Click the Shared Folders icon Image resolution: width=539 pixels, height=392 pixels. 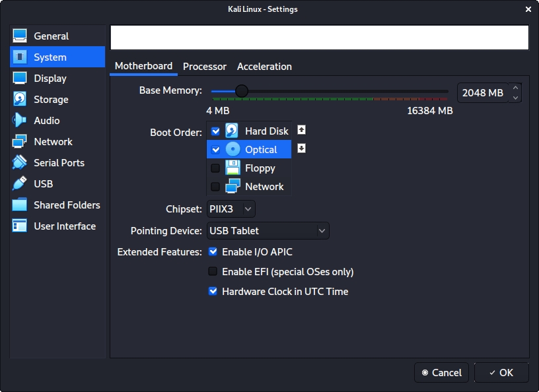pyautogui.click(x=20, y=205)
